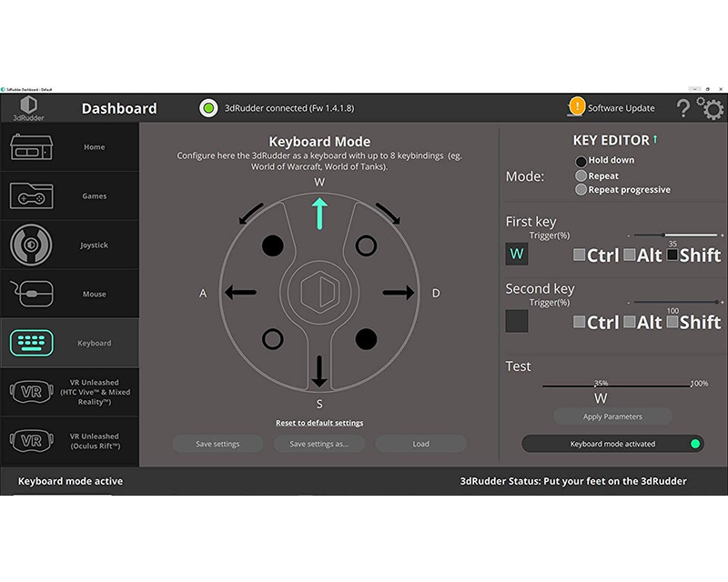Open VR Unleashed Oculus Rift headset icon
This screenshot has width=728, height=582.
pyautogui.click(x=31, y=440)
